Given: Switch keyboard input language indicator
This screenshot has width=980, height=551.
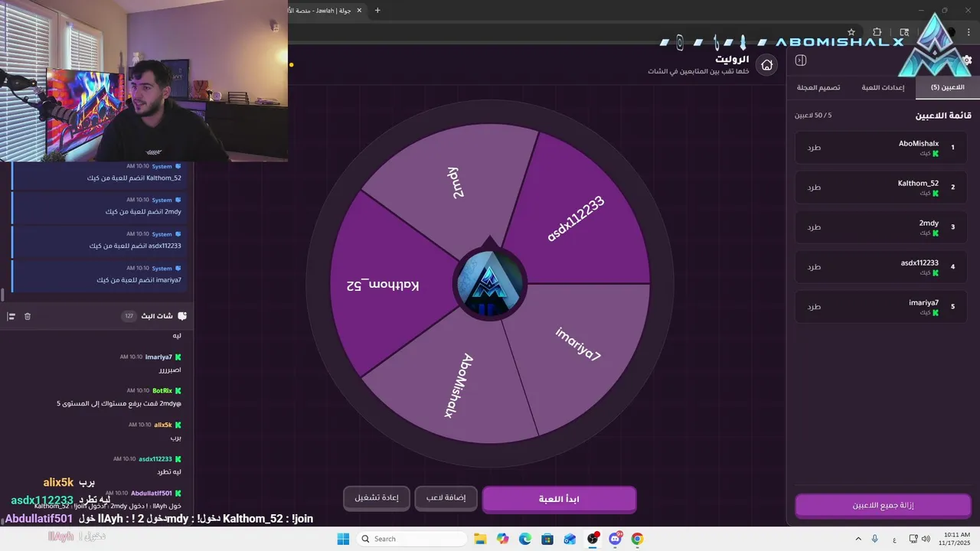Looking at the screenshot, I should coord(894,539).
